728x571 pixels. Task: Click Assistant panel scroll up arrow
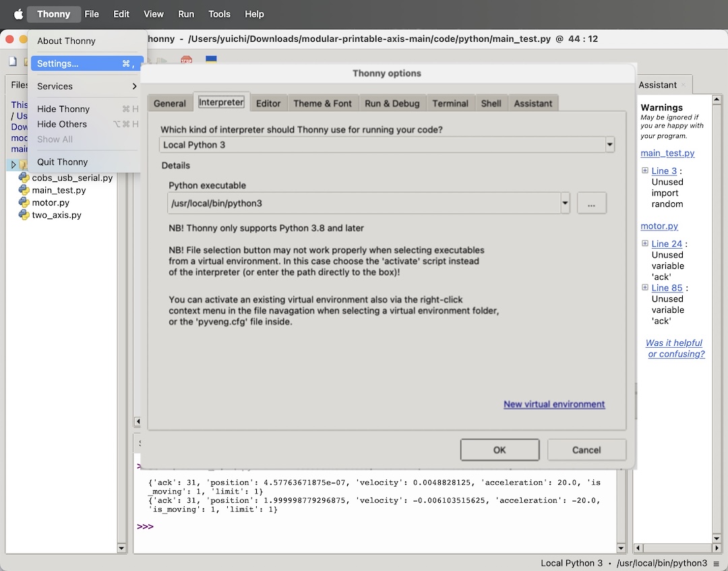tap(717, 99)
